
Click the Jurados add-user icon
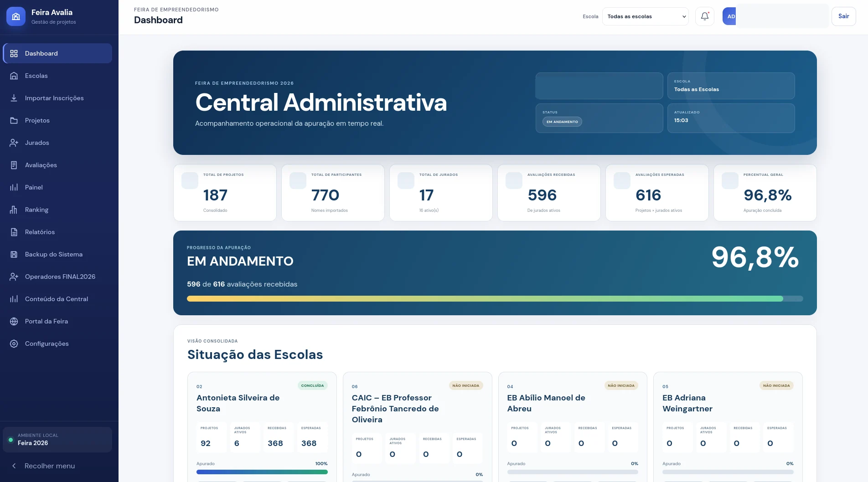point(14,143)
